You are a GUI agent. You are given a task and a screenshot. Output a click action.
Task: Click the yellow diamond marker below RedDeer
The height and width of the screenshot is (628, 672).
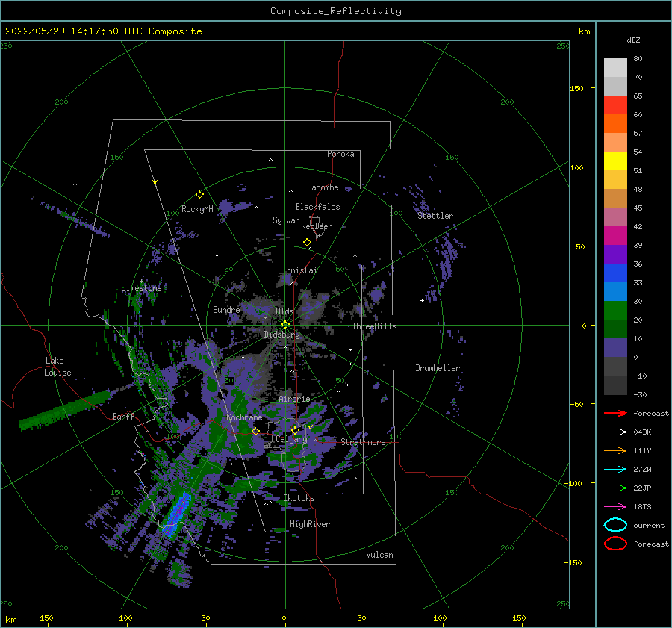click(308, 242)
